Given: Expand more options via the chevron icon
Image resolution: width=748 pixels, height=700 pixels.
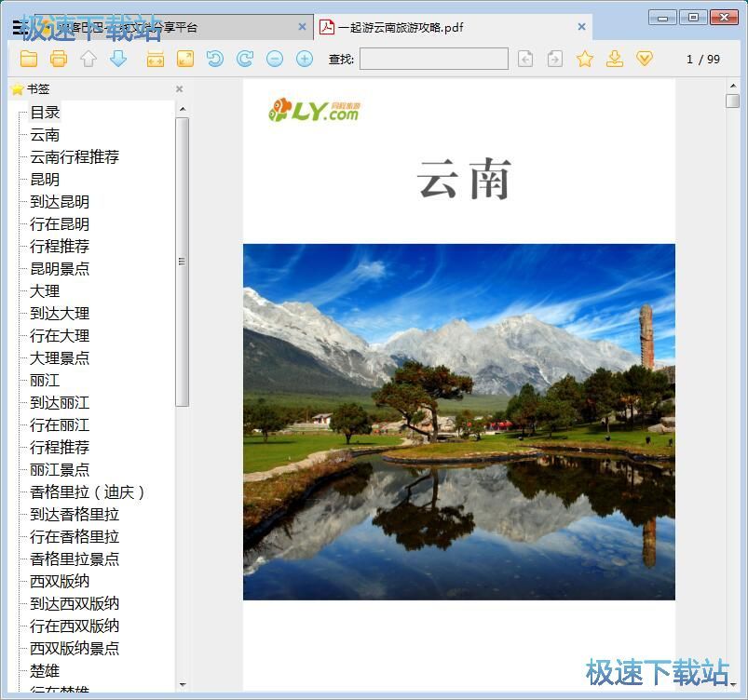Looking at the screenshot, I should [x=644, y=59].
